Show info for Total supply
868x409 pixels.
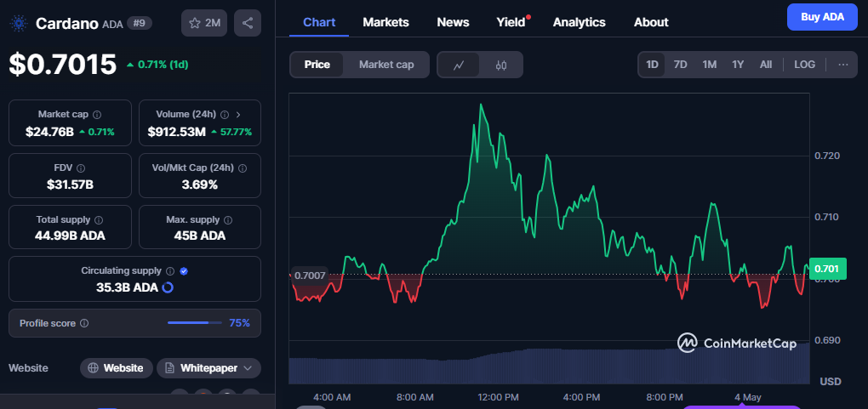(99, 219)
